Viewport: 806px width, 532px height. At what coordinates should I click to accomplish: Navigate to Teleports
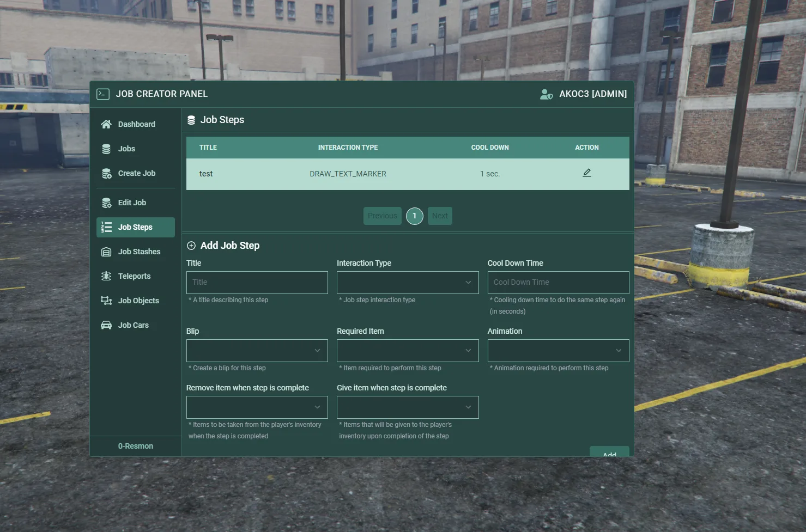136,276
